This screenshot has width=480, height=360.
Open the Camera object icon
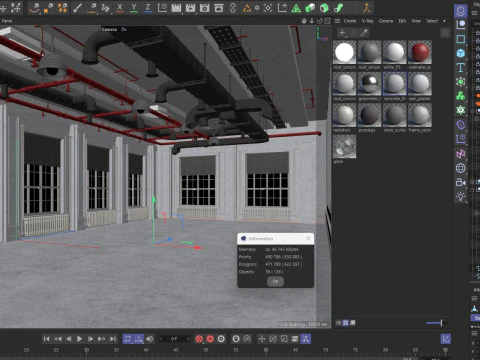click(461, 182)
